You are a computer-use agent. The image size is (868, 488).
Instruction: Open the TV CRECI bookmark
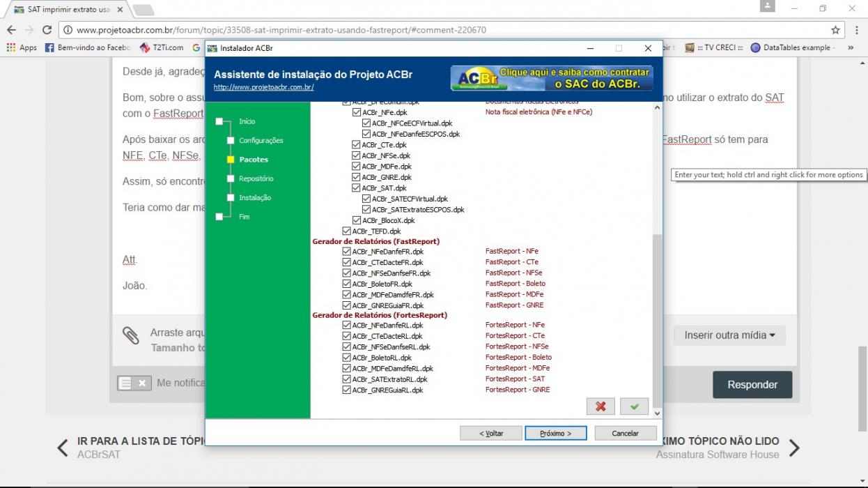(x=714, y=47)
